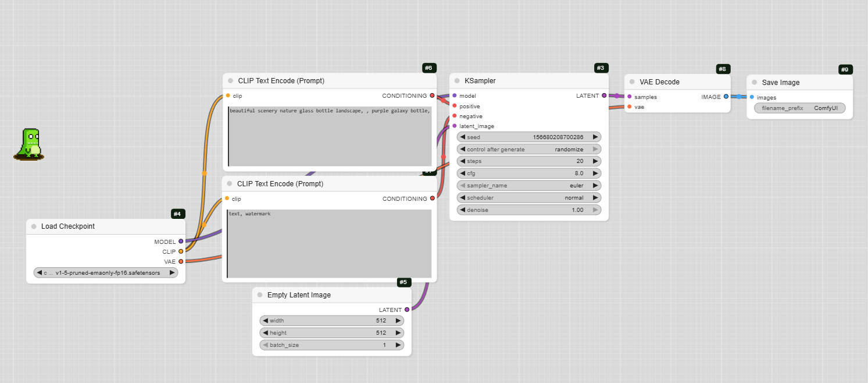Increase width with the right arrow
Screen dimensions: 868x383
pos(398,321)
